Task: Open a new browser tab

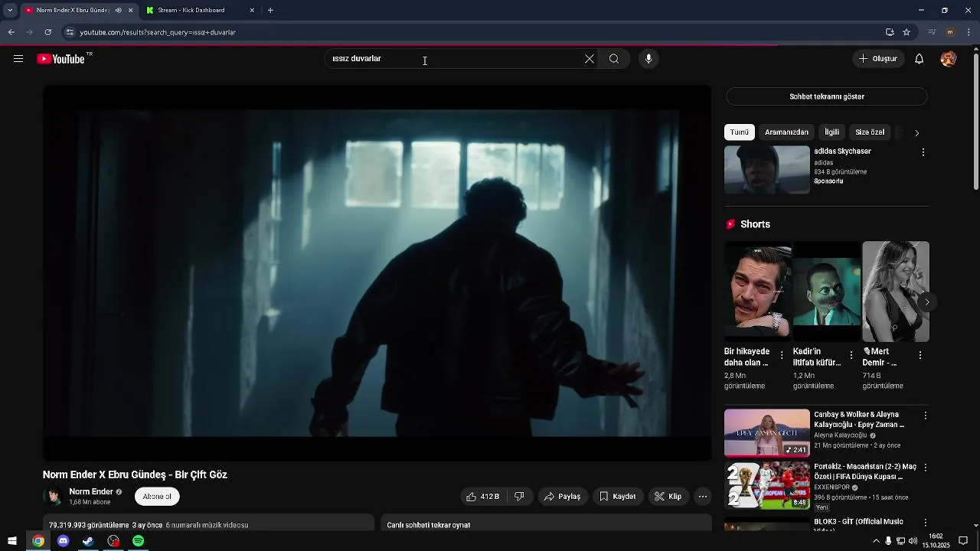Action: (x=270, y=11)
